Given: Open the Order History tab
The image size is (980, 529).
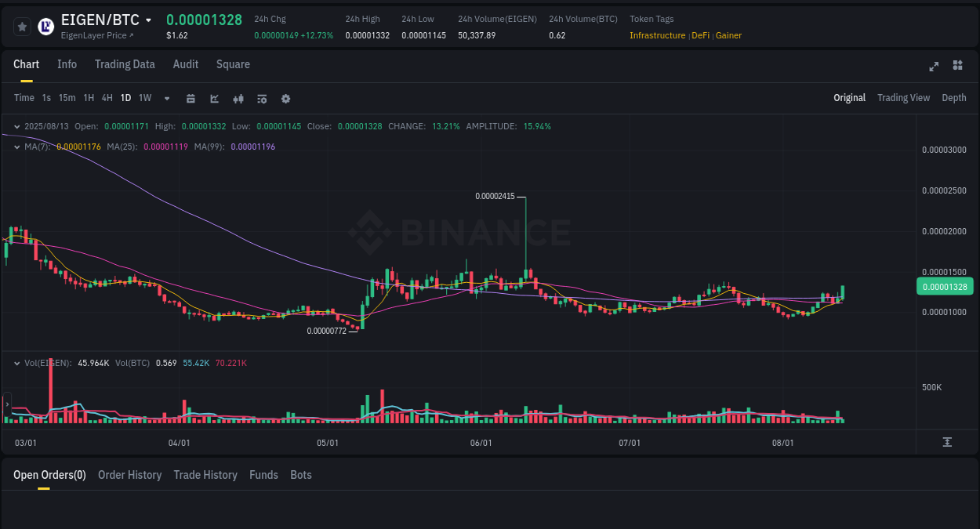Looking at the screenshot, I should pyautogui.click(x=129, y=475).
